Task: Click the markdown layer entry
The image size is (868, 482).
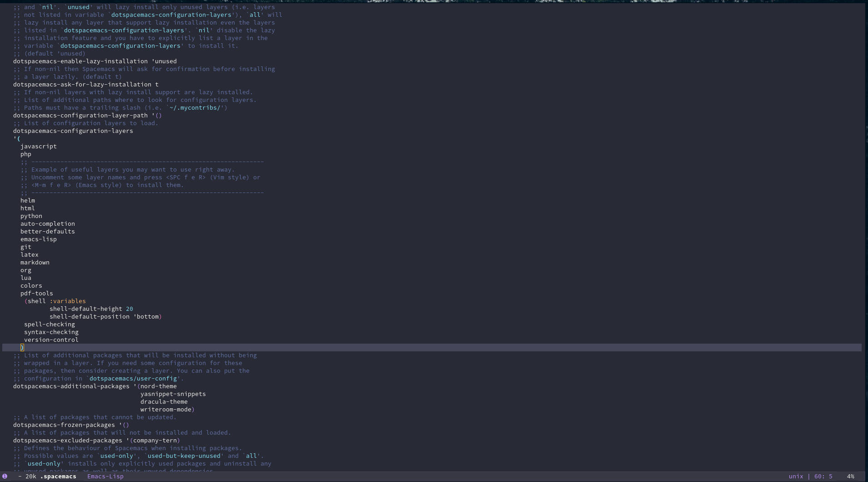Action: pyautogui.click(x=35, y=262)
